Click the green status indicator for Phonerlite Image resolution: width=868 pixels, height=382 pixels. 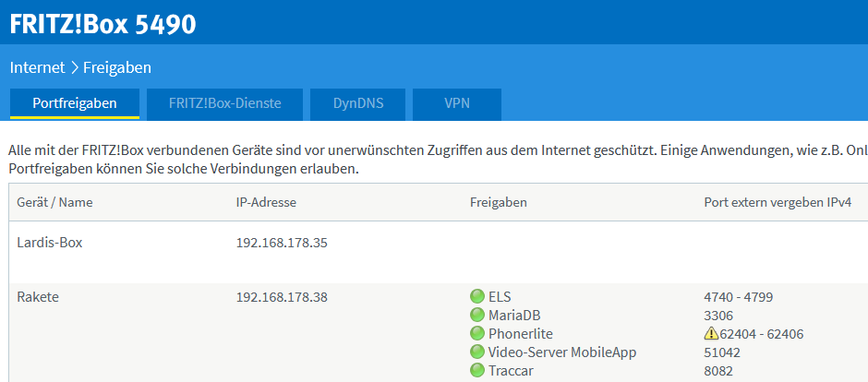(477, 333)
